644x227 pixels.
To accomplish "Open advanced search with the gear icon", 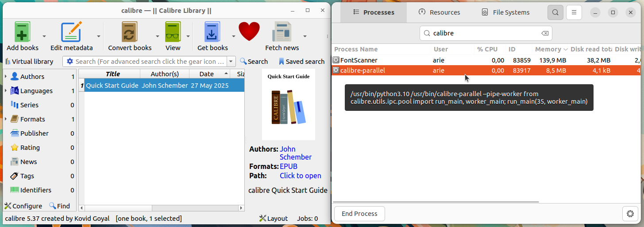I will tap(70, 62).
